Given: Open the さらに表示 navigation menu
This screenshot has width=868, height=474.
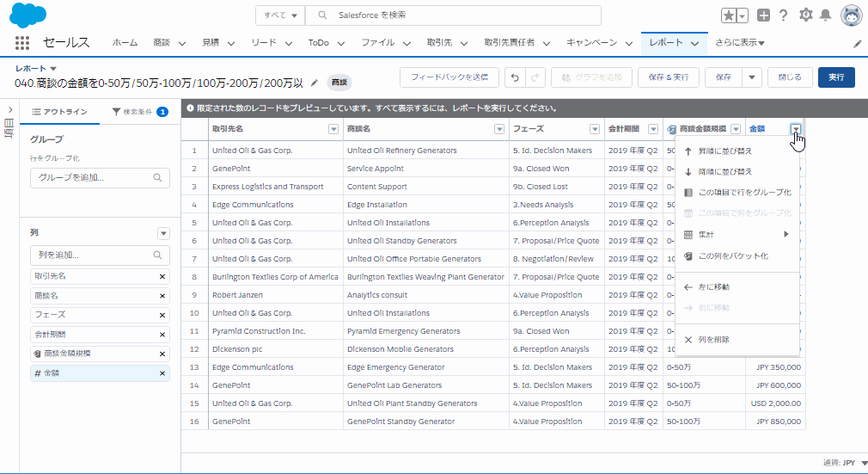Looking at the screenshot, I should point(740,43).
